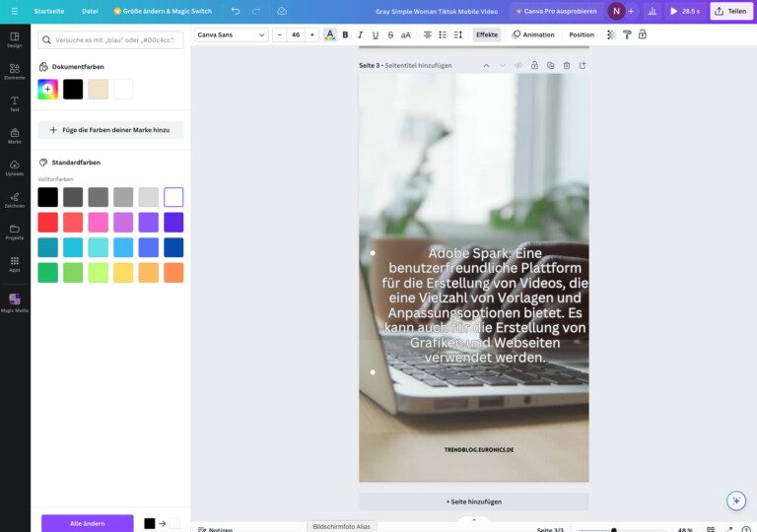757x532 pixels.
Task: Open the Elemente sidebar panel
Action: click(x=15, y=72)
